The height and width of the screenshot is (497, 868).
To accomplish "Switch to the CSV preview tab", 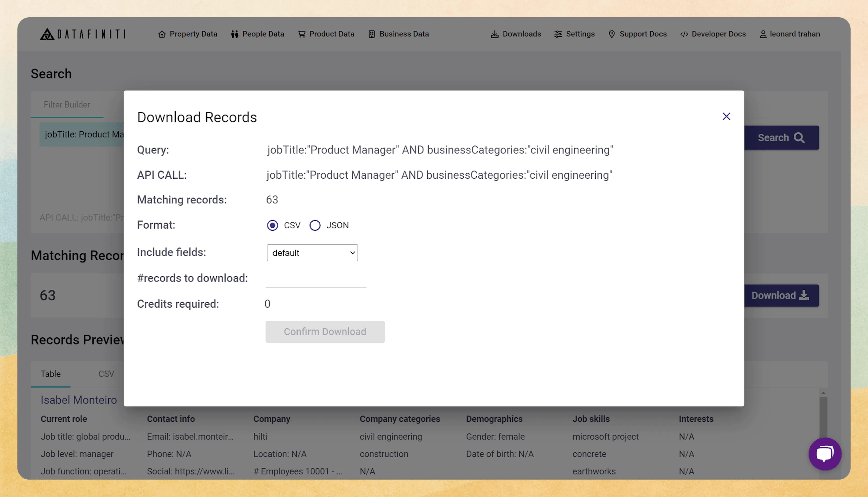I will point(106,374).
